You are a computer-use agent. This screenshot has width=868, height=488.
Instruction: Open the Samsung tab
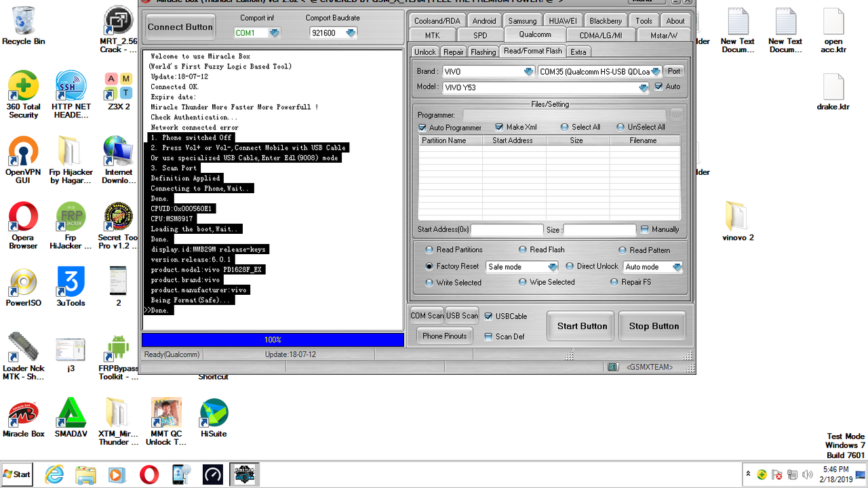[522, 21]
